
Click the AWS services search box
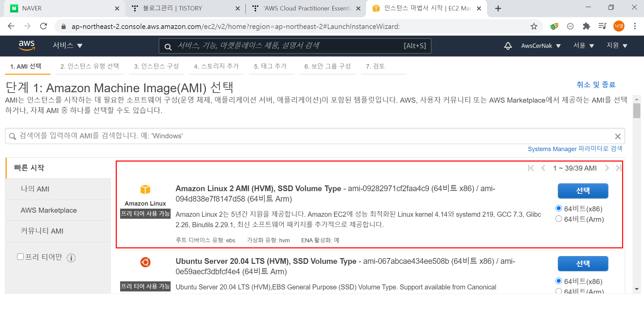pos(295,46)
